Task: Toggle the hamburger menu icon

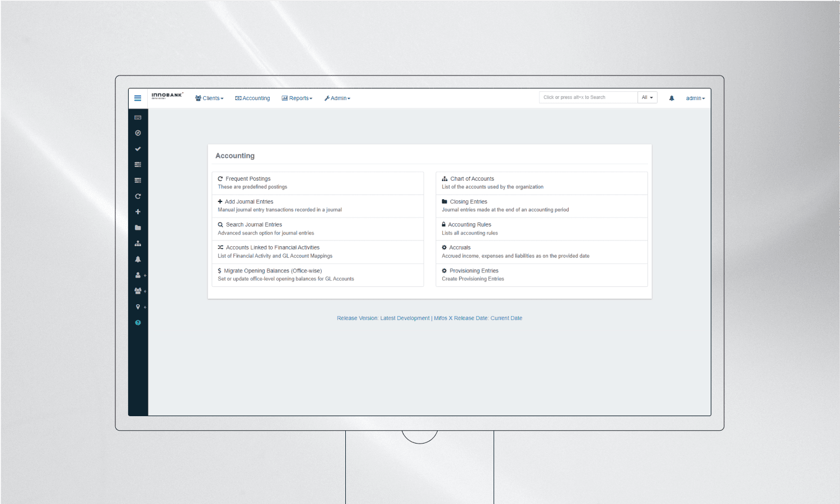Action: pos(138,98)
